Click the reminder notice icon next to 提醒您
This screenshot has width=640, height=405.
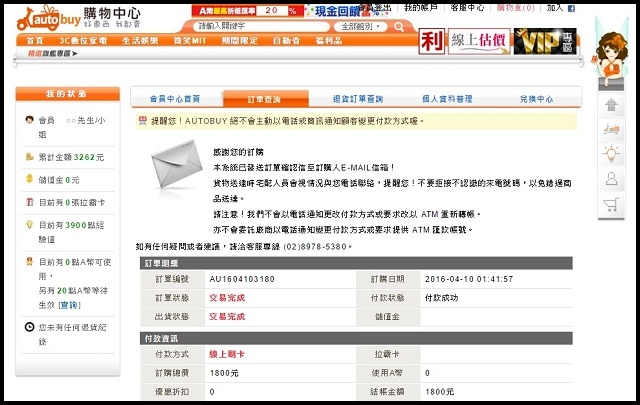coord(142,120)
